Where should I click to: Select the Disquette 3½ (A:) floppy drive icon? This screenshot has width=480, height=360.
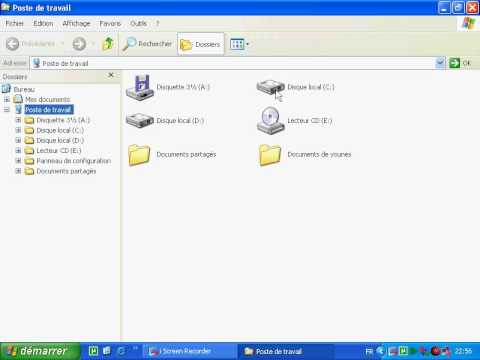click(140, 87)
